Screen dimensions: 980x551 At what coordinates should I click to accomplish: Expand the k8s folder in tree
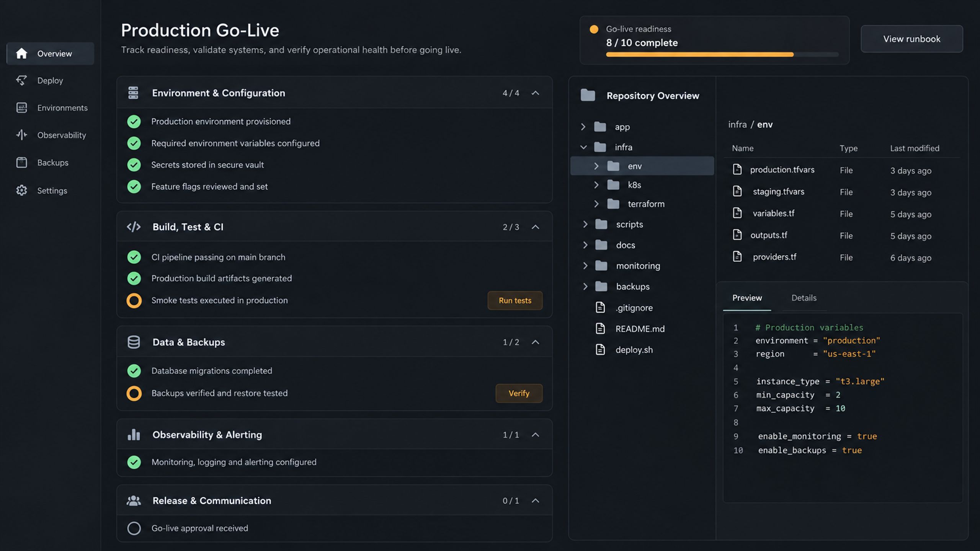pos(596,185)
